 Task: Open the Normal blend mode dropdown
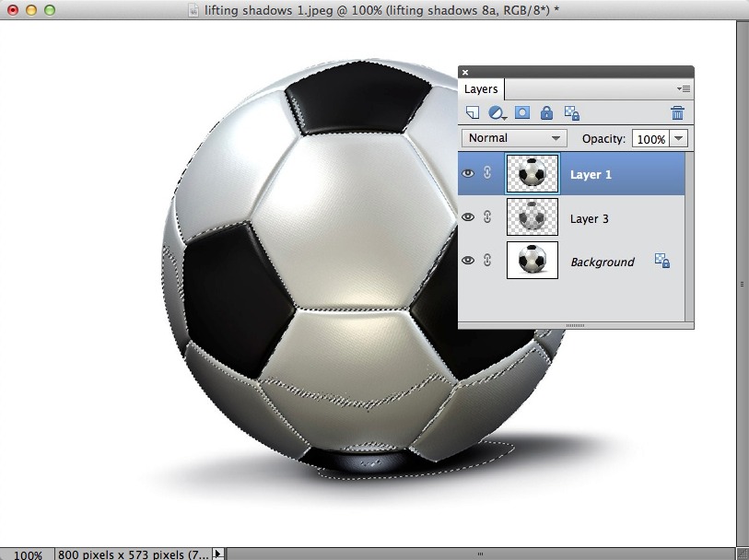coord(515,138)
